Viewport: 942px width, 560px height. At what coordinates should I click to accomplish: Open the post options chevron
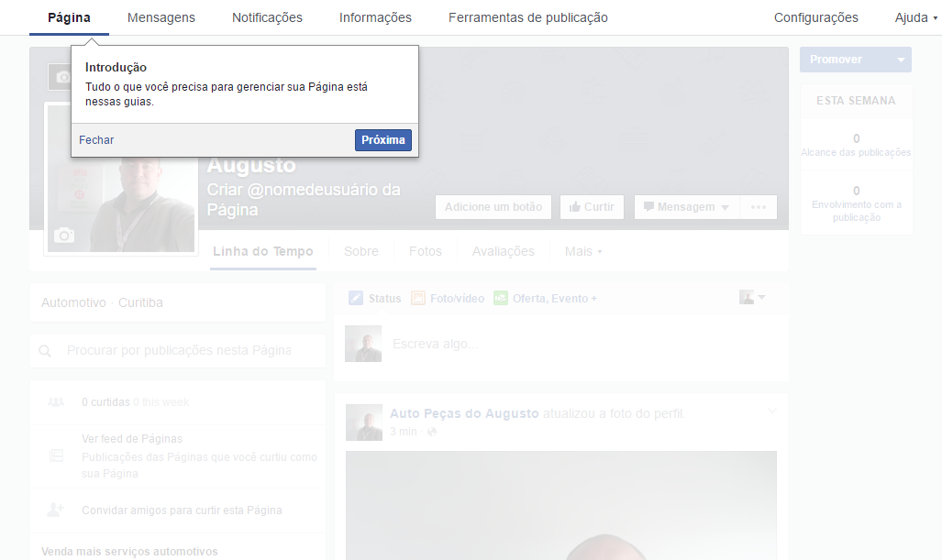pos(772,412)
